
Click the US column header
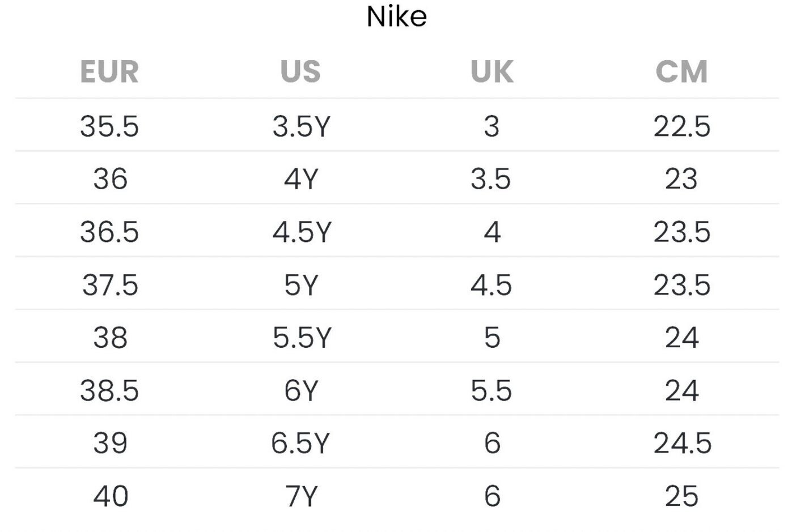click(300, 72)
